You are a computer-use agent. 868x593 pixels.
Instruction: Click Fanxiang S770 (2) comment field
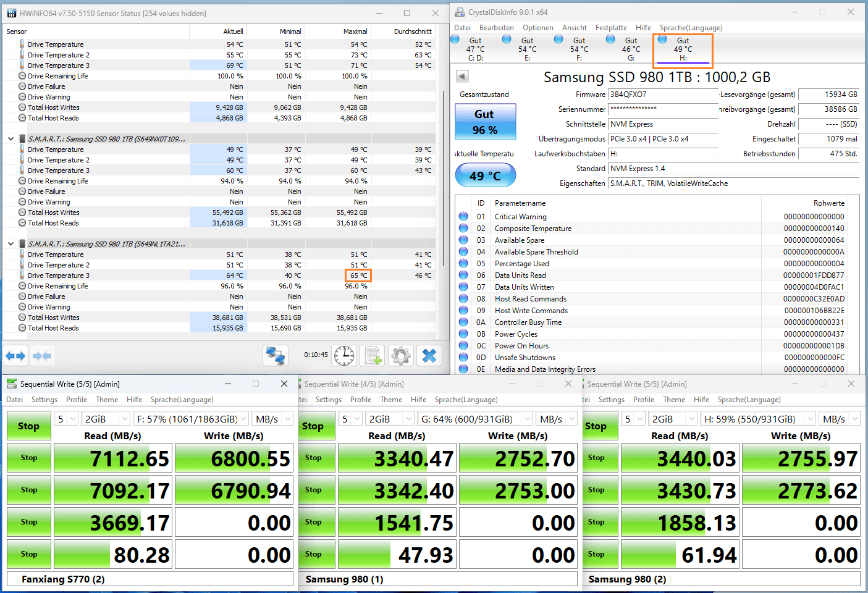click(x=150, y=579)
